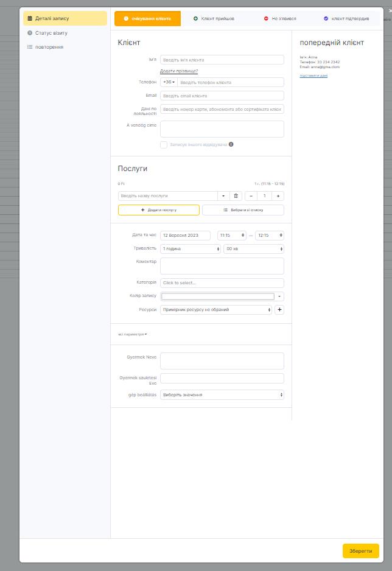Click the info icon beside Записує іншого відвідувача

[x=231, y=144]
